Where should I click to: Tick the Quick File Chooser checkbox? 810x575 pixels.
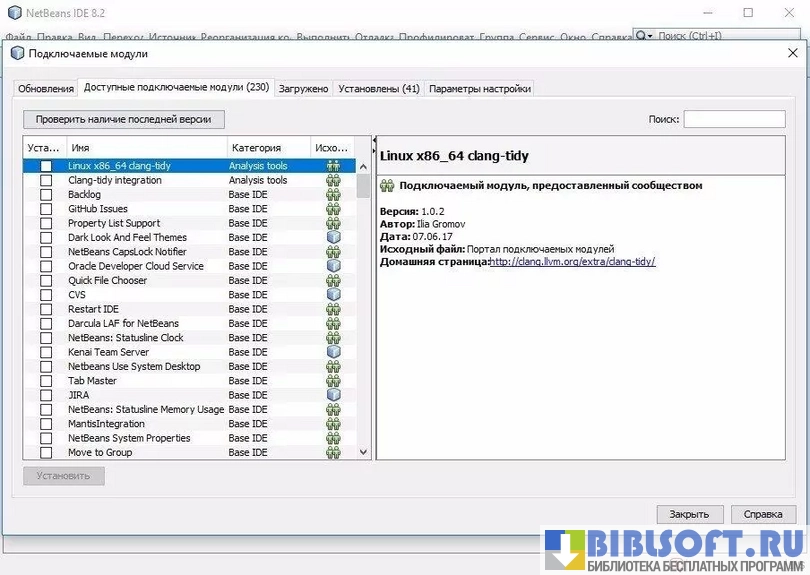tap(46, 281)
